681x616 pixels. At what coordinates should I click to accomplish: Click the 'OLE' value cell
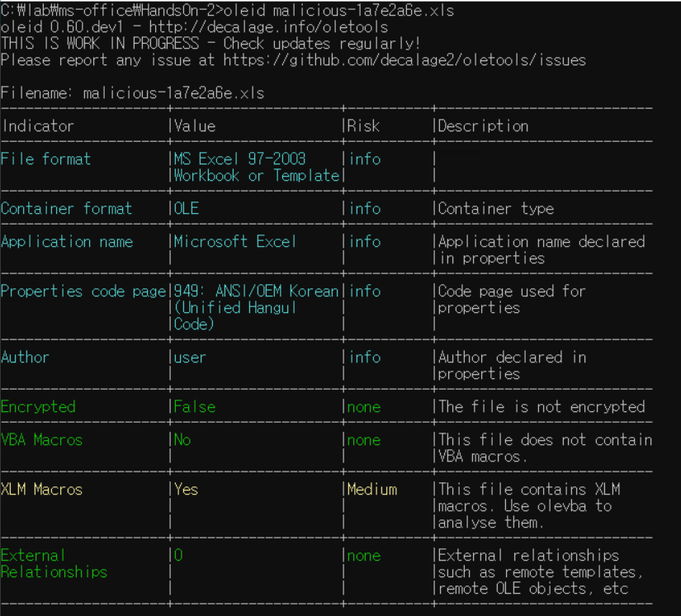coord(187,209)
